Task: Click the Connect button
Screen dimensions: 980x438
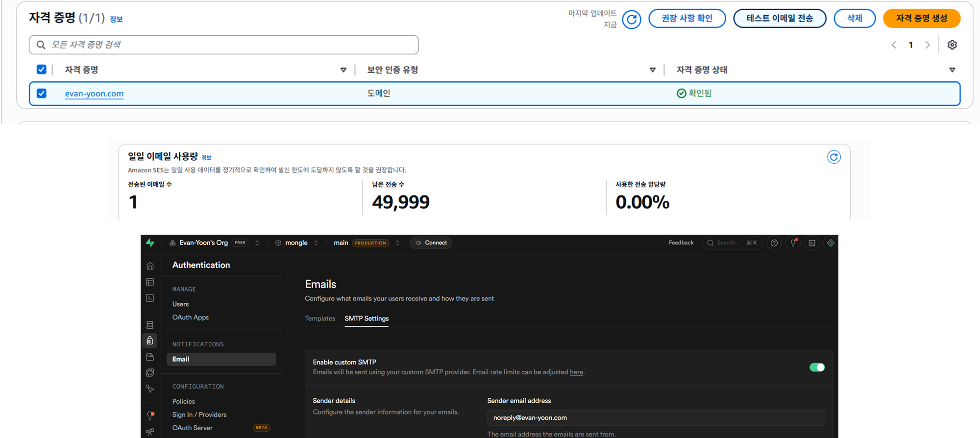Action: pos(431,243)
